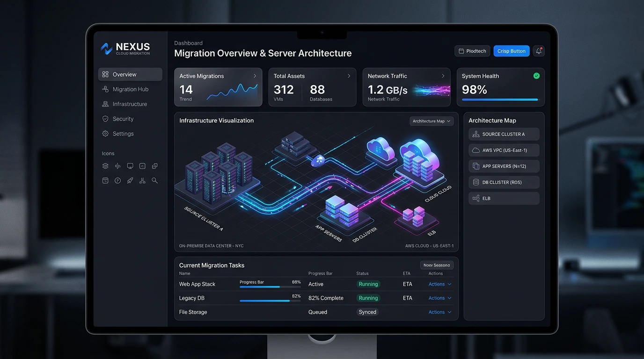Click the Piodtech button in header
Viewport: 644px width, 359px height.
472,51
